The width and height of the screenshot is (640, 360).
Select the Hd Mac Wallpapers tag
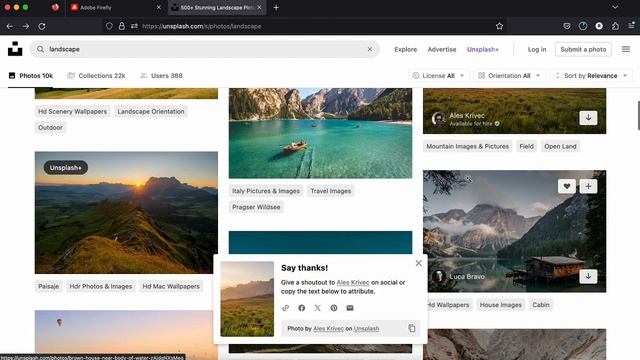[x=171, y=286]
